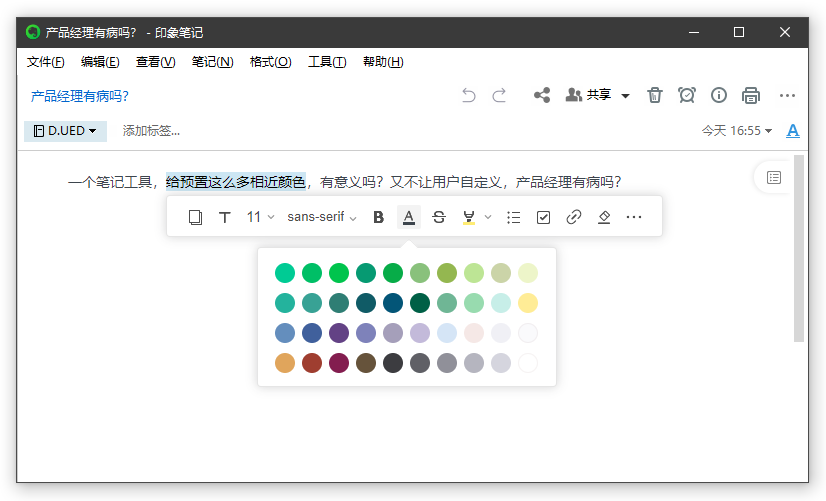826x501 pixels.
Task: Click the share network icon
Action: tap(542, 95)
